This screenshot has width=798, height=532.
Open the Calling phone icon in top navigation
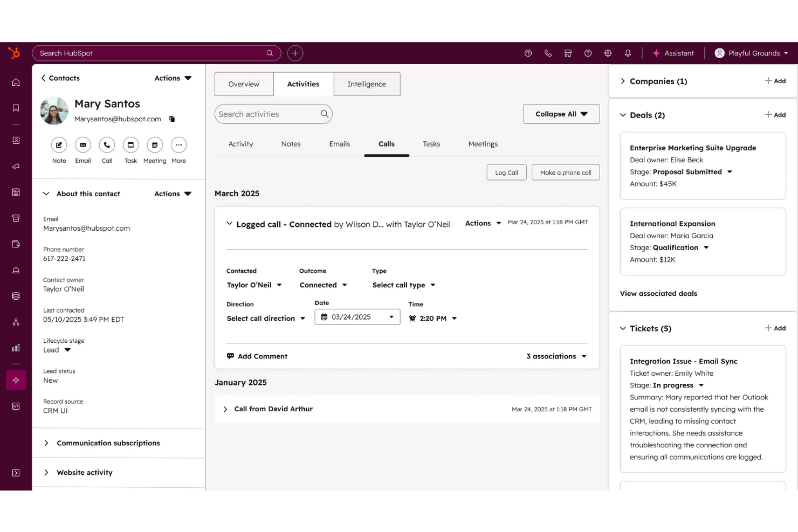pyautogui.click(x=548, y=53)
